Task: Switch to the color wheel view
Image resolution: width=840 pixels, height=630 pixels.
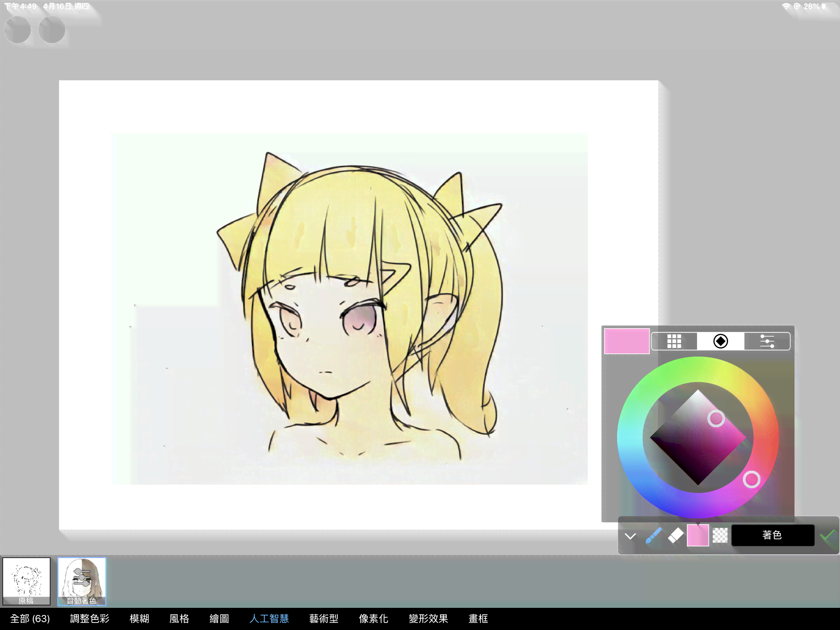Action: tap(720, 341)
